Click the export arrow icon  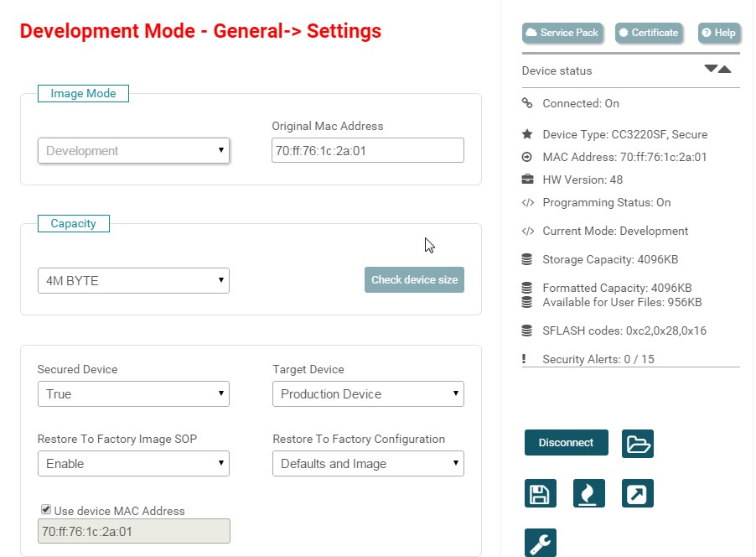click(x=637, y=493)
